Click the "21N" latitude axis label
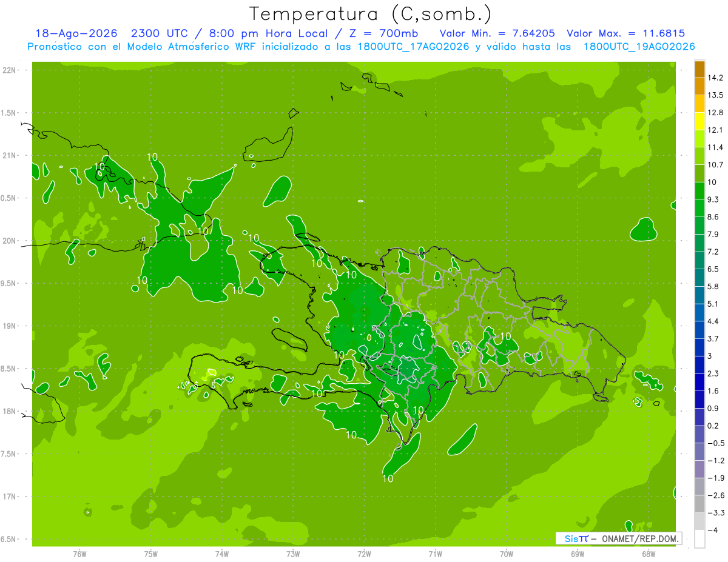728x562 pixels. [9, 155]
